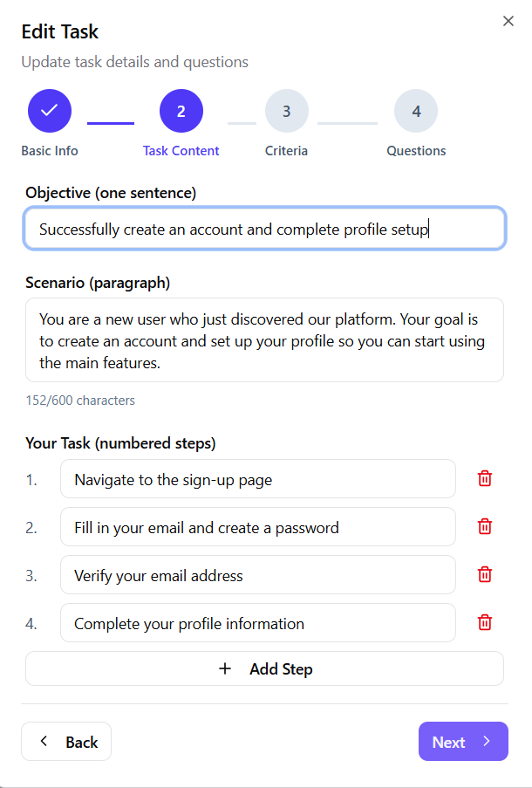Focus the Objective text field

coord(264,229)
